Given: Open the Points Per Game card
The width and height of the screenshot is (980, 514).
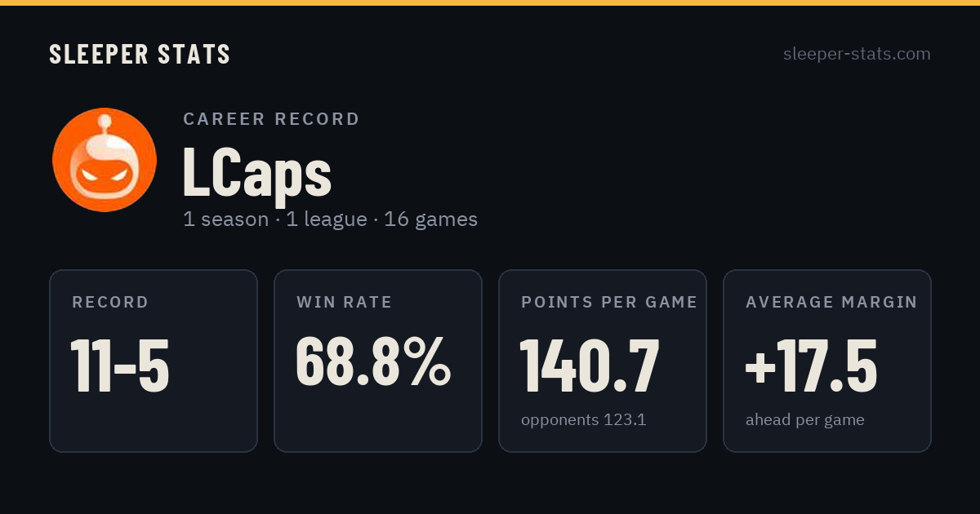Looking at the screenshot, I should click(603, 361).
